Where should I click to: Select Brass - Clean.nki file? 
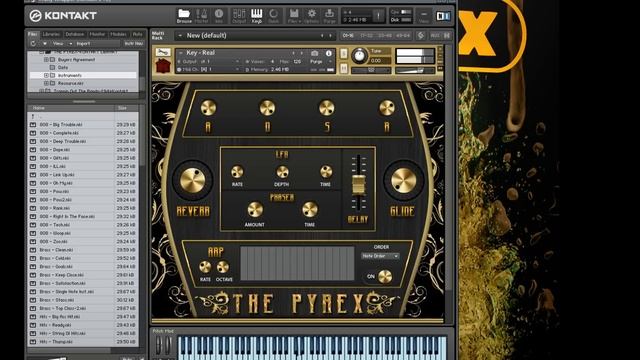tap(83, 250)
